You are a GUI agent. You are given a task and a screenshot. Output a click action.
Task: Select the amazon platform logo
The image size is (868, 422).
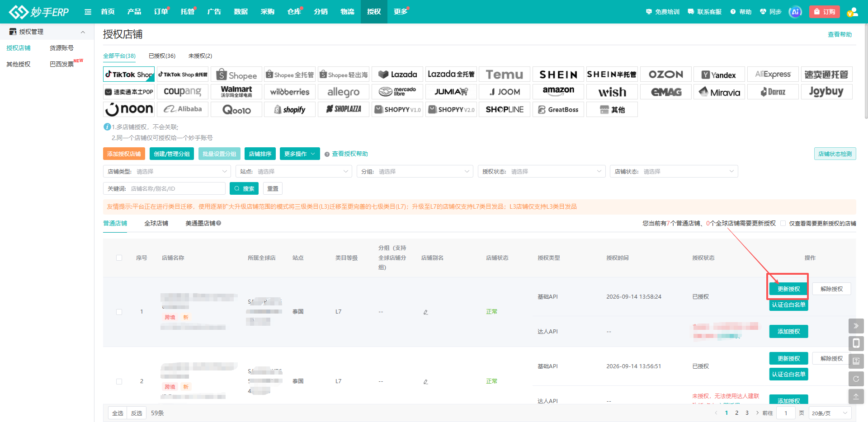[x=558, y=92]
